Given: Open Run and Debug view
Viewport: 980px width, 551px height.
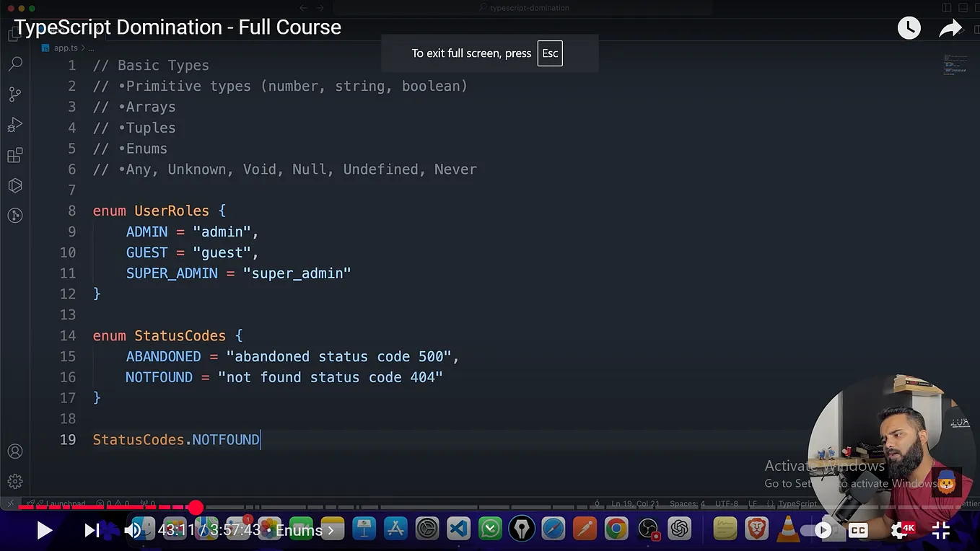Looking at the screenshot, I should pyautogui.click(x=14, y=125).
